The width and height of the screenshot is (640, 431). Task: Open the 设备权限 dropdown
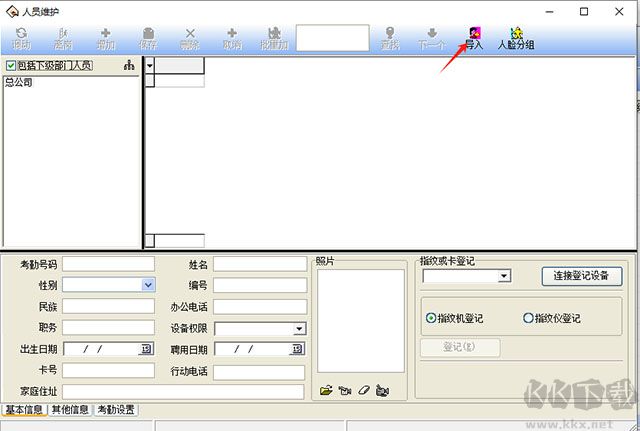(x=299, y=329)
